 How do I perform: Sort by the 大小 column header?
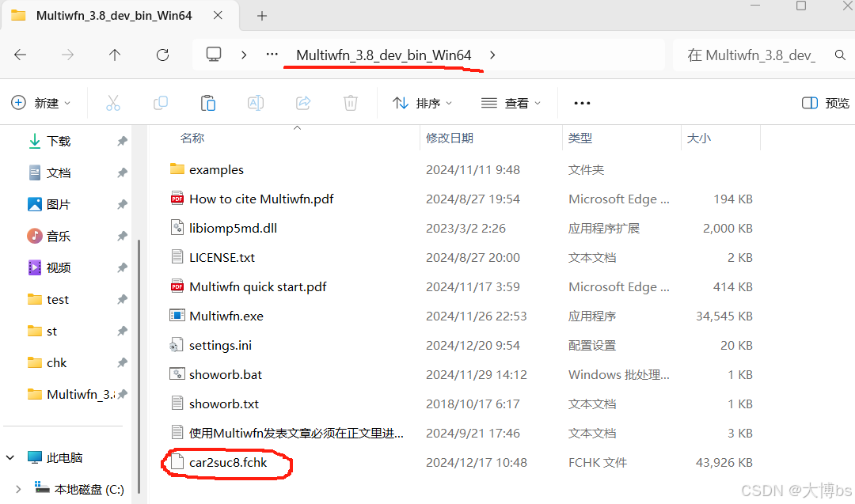[698, 138]
